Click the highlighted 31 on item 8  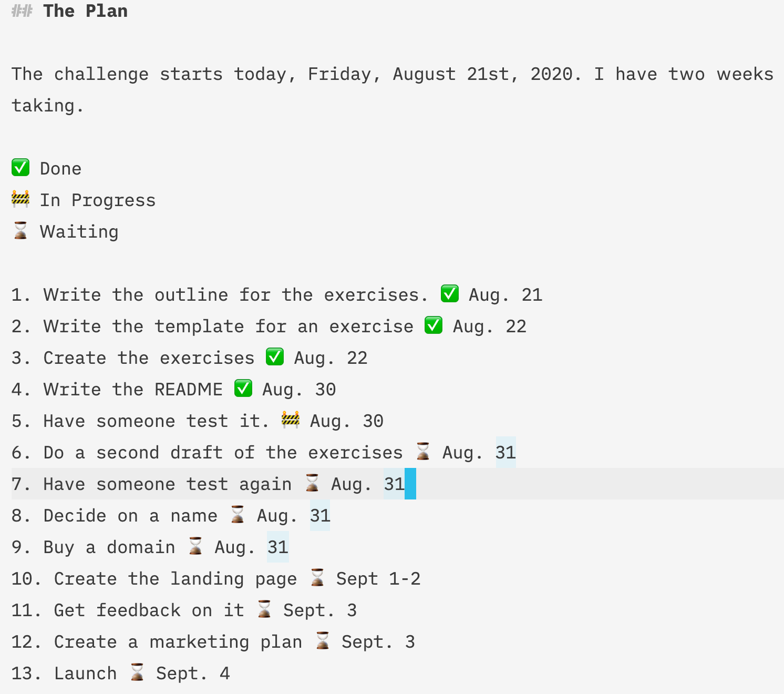point(320,515)
